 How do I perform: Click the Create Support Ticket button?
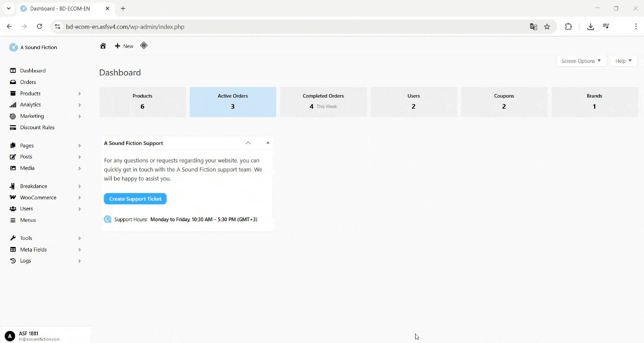[135, 199]
